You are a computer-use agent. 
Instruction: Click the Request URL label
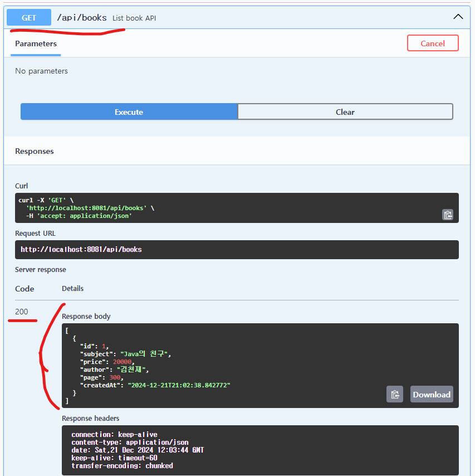35,233
